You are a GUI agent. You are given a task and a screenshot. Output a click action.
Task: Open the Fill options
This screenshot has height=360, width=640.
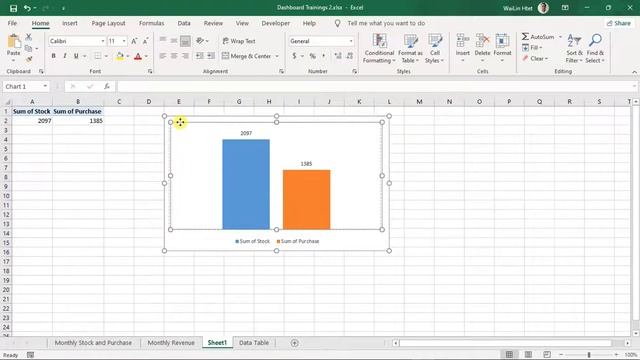532,48
